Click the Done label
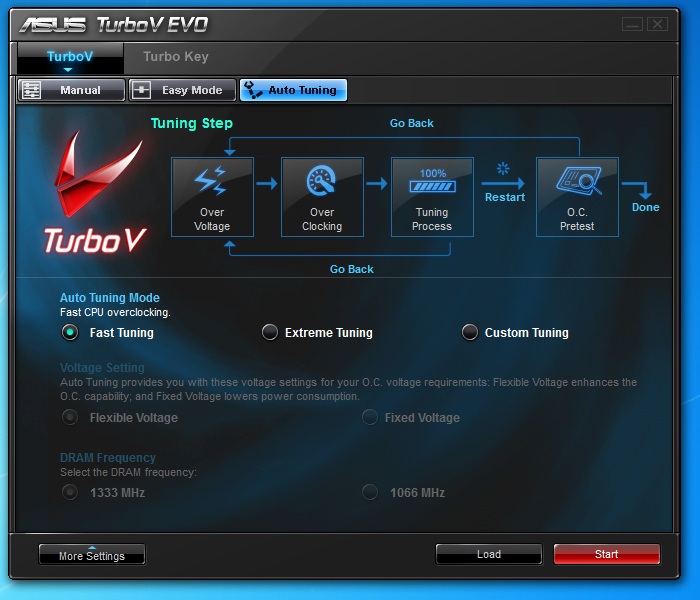Screen dimensions: 700x600 point(646,207)
